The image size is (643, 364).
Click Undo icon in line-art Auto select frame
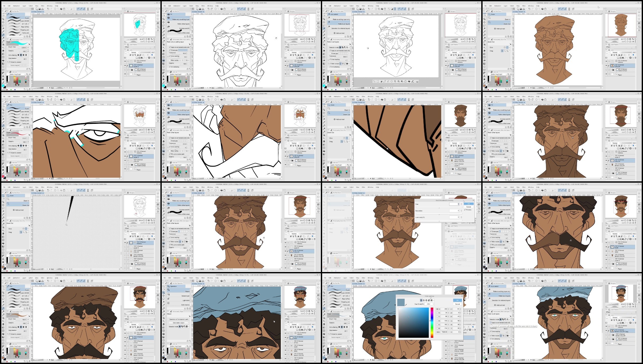[369, 9]
